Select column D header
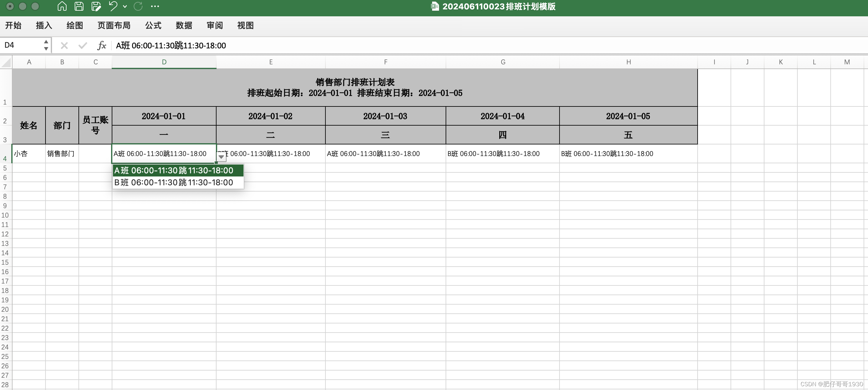 click(164, 62)
